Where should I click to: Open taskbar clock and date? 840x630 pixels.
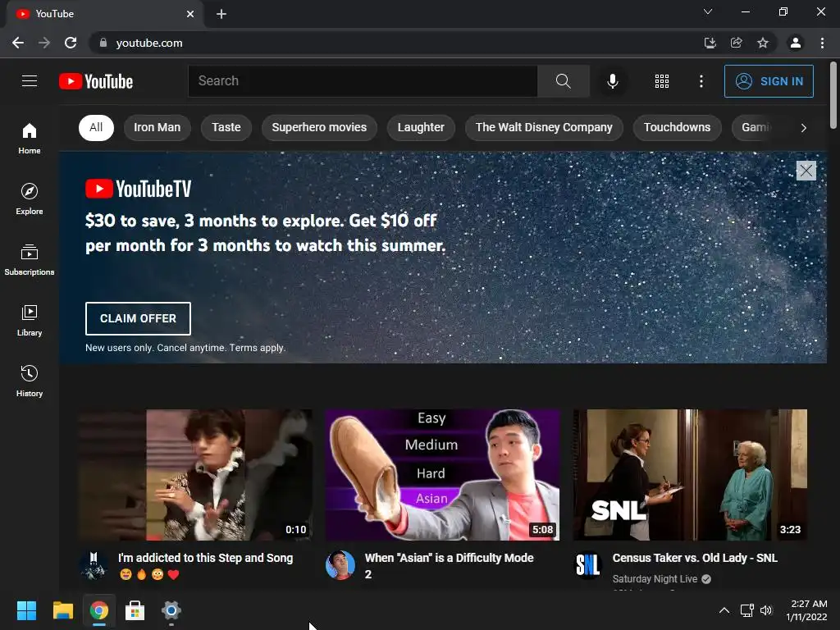coord(806,610)
